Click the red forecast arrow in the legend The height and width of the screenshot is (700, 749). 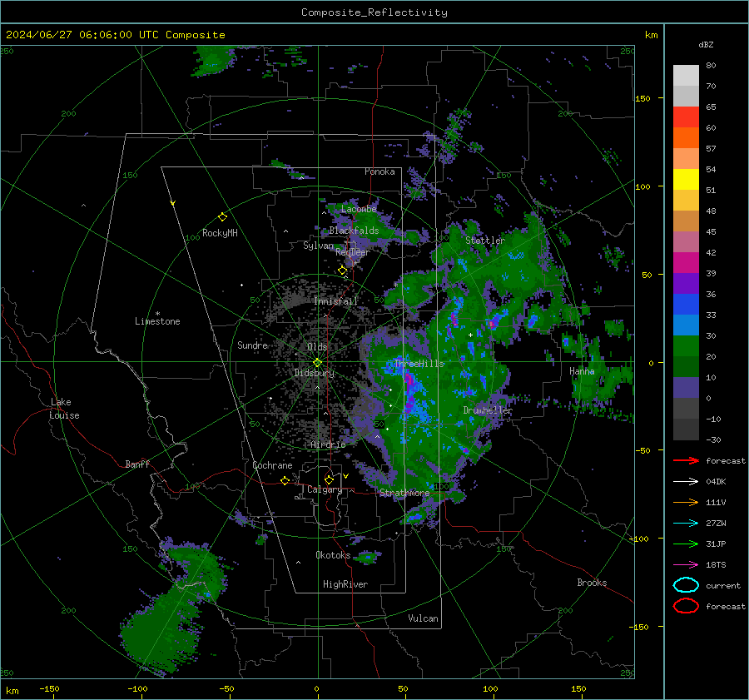point(686,460)
